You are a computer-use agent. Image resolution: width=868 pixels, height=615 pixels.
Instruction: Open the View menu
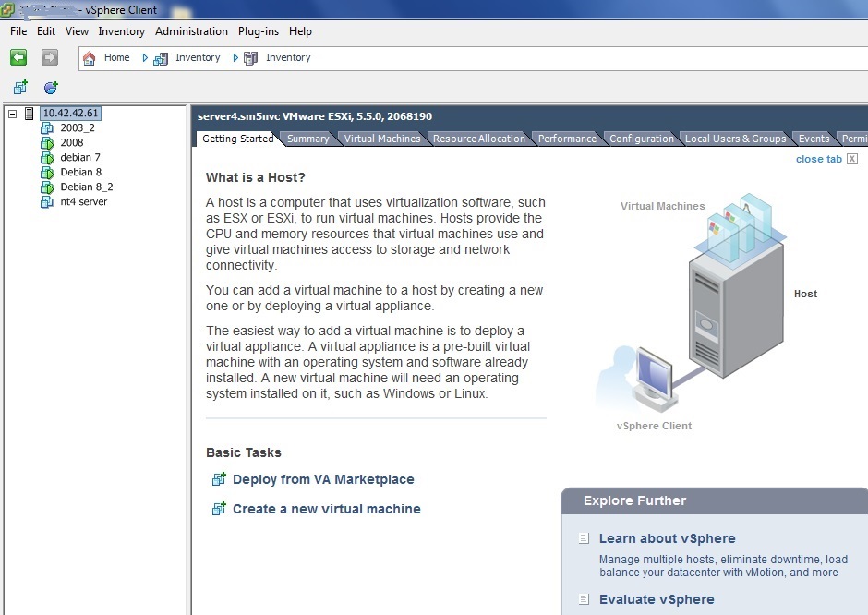[x=77, y=31]
